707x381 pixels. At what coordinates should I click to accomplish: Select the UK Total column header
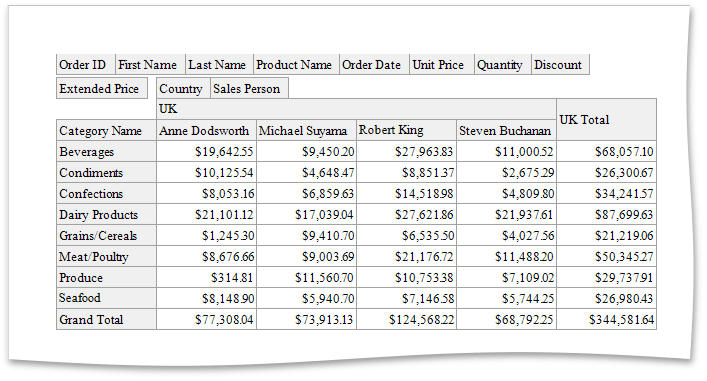pos(606,119)
